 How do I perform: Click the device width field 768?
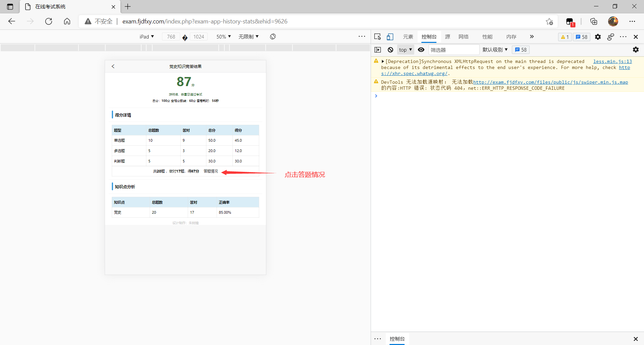[171, 37]
